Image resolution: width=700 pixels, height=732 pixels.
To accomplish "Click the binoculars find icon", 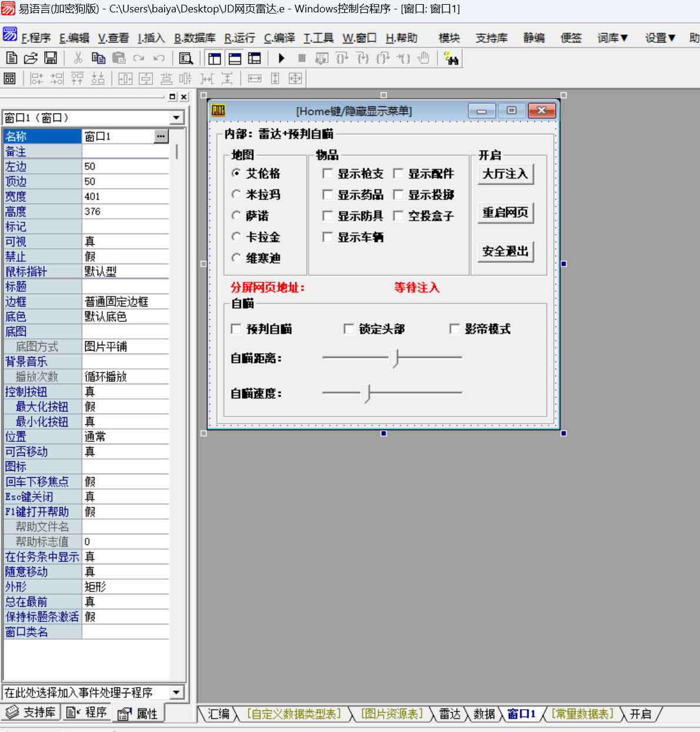I will tap(452, 59).
